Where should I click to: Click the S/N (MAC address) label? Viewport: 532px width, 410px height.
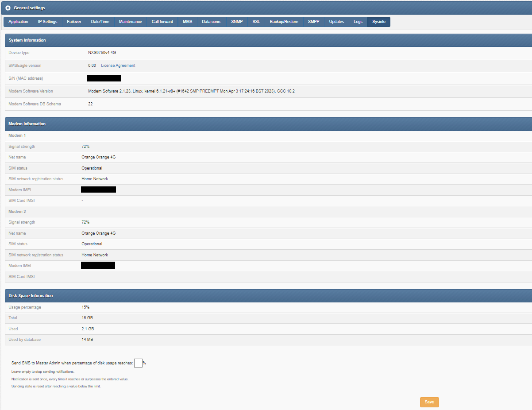tap(26, 78)
